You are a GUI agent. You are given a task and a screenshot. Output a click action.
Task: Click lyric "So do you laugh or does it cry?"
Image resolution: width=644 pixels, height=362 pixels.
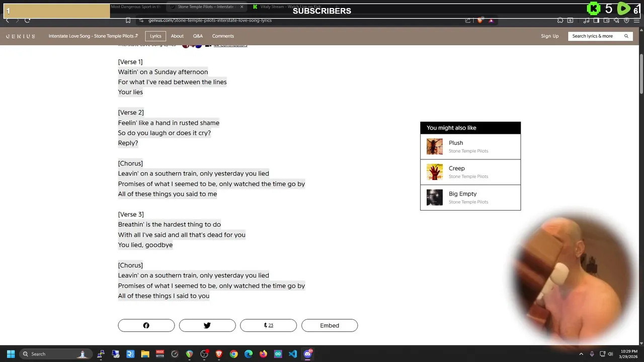165,133
